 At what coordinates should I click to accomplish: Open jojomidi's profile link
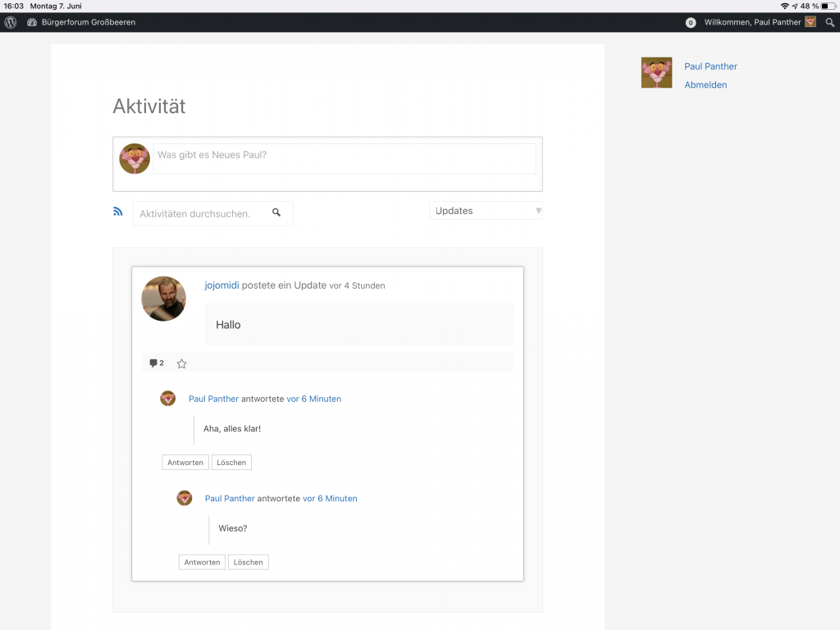coord(221,285)
